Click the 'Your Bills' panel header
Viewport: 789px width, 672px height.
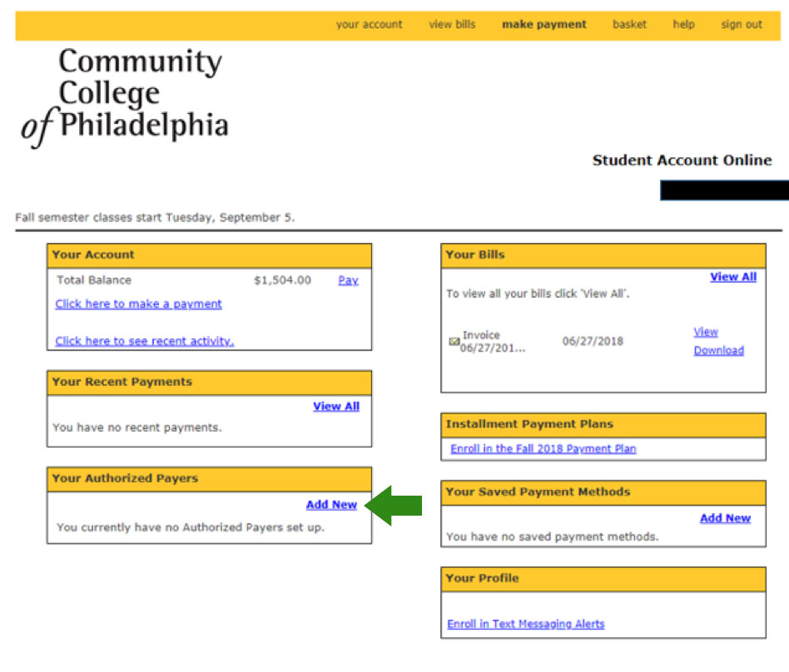[603, 255]
